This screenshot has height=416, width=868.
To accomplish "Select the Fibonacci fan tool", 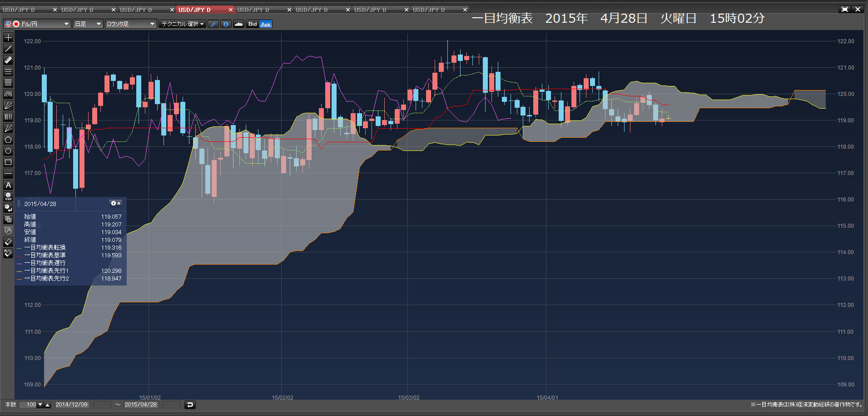I will 8,105.
